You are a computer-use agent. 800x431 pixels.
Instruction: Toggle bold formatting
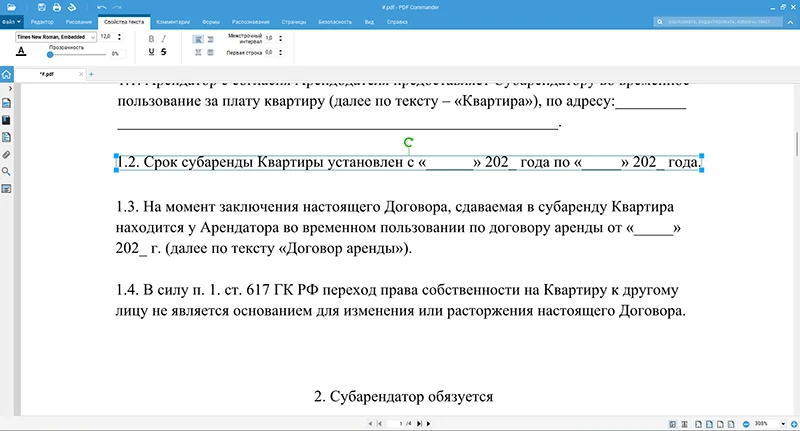click(x=151, y=39)
